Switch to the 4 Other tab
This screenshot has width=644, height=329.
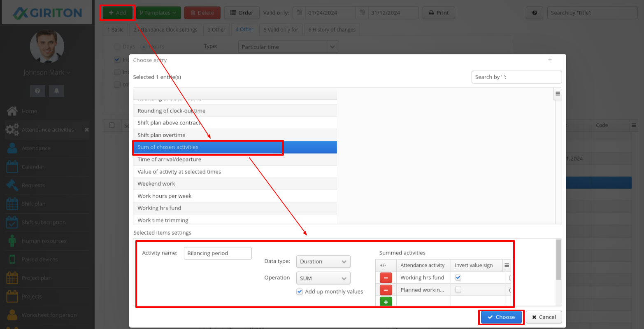[x=244, y=29]
